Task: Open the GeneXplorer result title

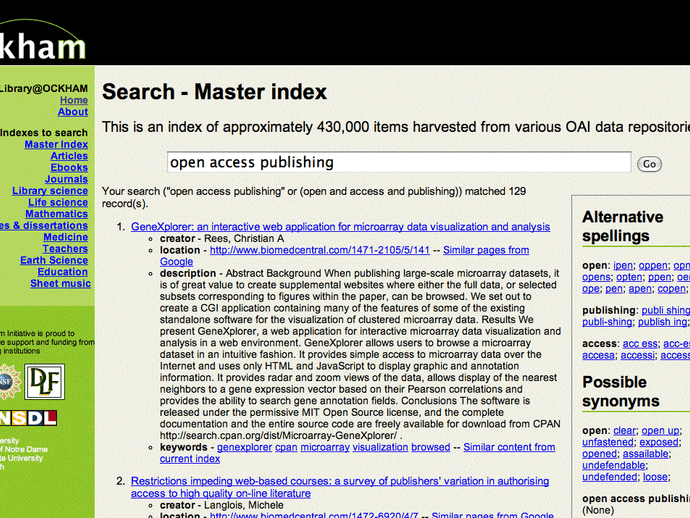Action: 340,227
